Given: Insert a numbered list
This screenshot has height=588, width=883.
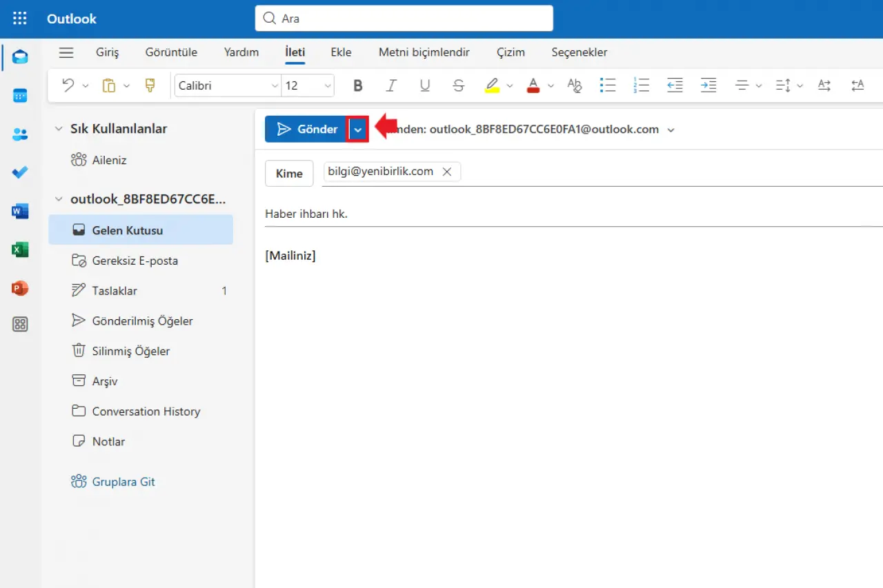Looking at the screenshot, I should coord(642,85).
